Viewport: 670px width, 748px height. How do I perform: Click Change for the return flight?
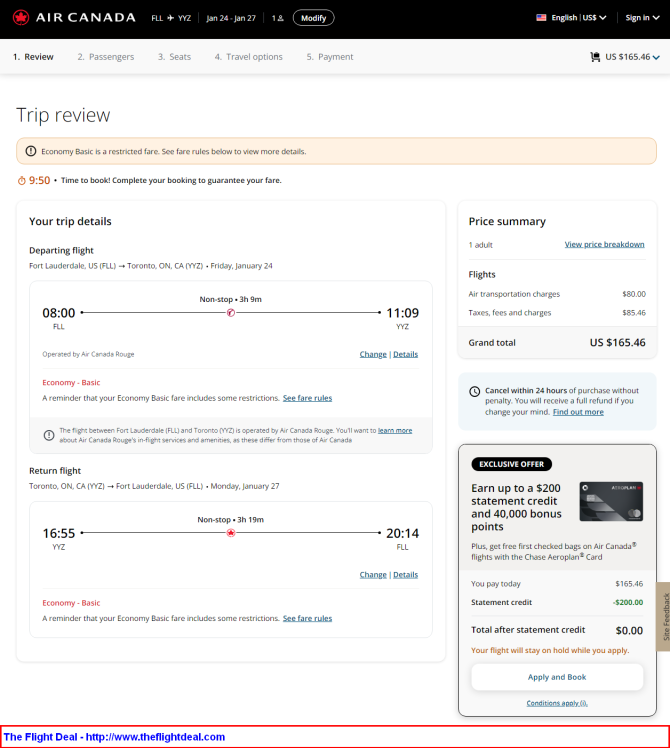[x=373, y=574]
